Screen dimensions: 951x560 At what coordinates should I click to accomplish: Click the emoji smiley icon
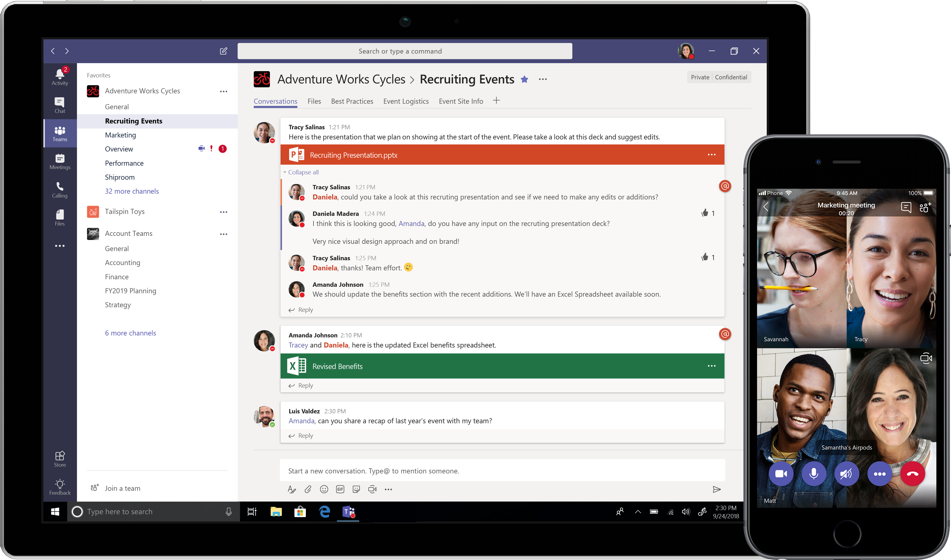tap(324, 489)
